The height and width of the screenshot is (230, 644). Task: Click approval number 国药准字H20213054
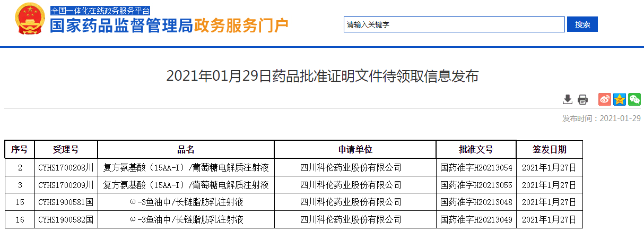coord(476,168)
